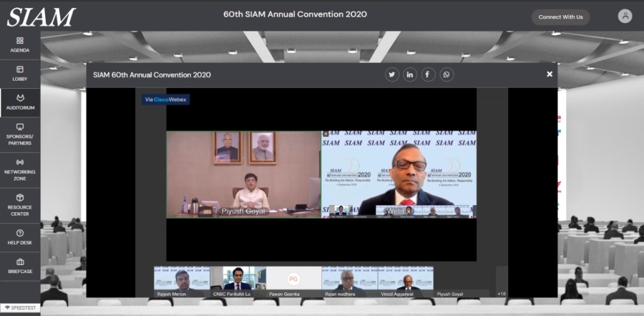Screen dimensions: 644x316
Task: Open the user profile avatar menu
Action: click(x=625, y=17)
